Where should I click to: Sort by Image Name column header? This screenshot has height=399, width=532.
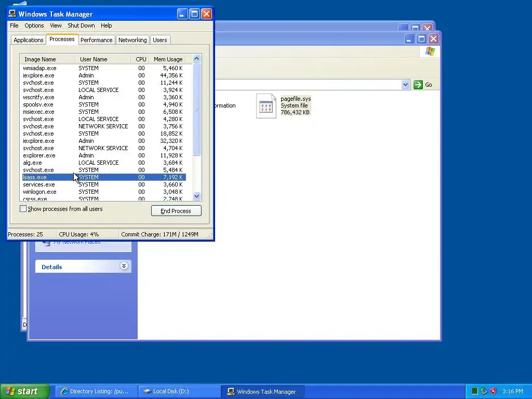(47, 59)
